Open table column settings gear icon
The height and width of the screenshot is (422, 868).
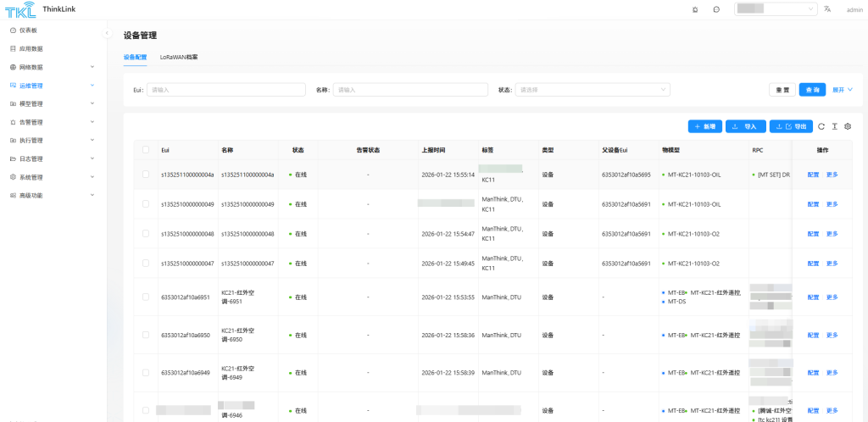coord(848,126)
